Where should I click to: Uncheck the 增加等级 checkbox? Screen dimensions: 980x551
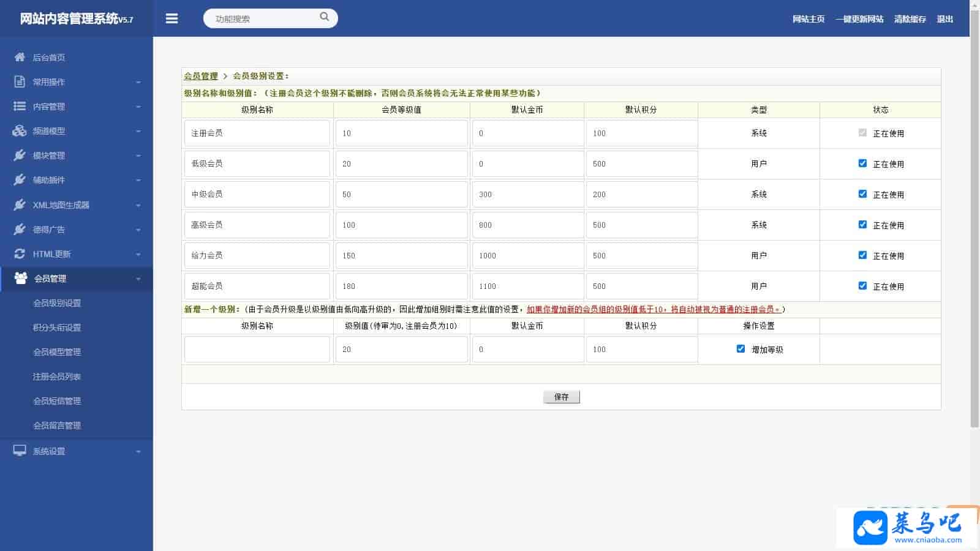(741, 349)
